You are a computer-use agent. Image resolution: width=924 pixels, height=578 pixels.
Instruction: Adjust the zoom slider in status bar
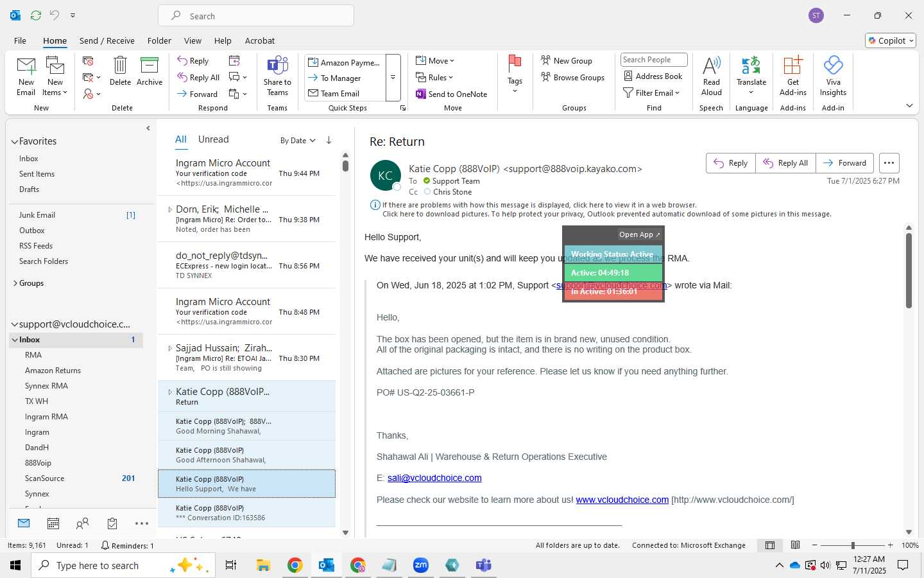[853, 545]
